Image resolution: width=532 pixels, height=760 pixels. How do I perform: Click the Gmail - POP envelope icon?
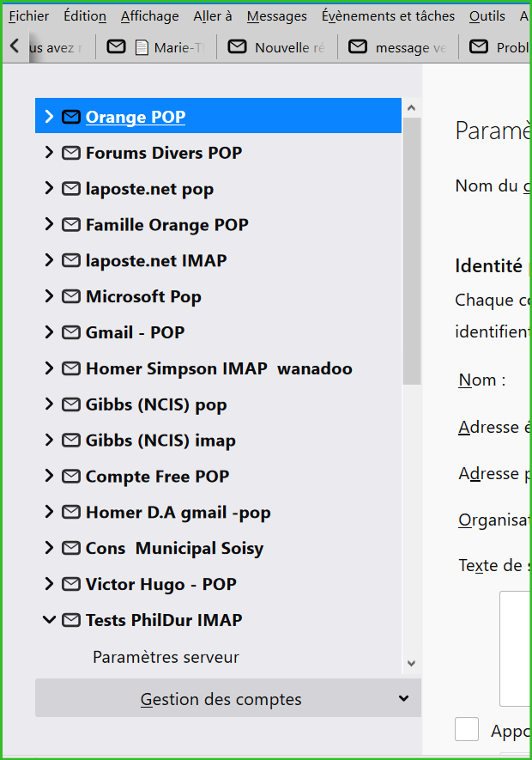(x=70, y=332)
